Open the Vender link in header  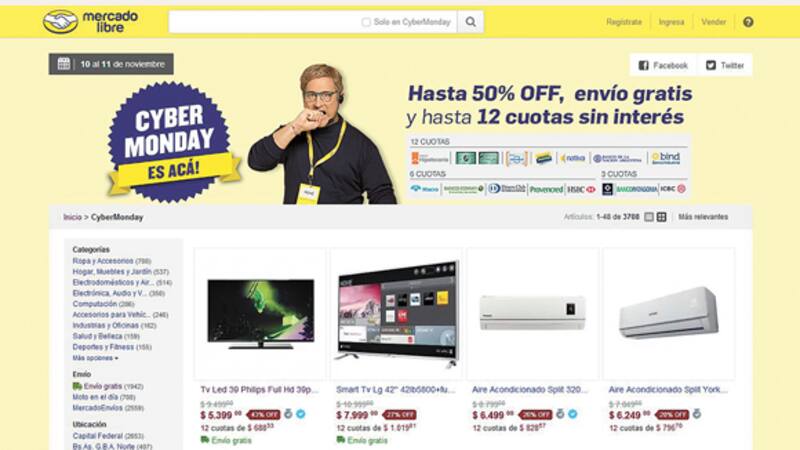pos(713,22)
